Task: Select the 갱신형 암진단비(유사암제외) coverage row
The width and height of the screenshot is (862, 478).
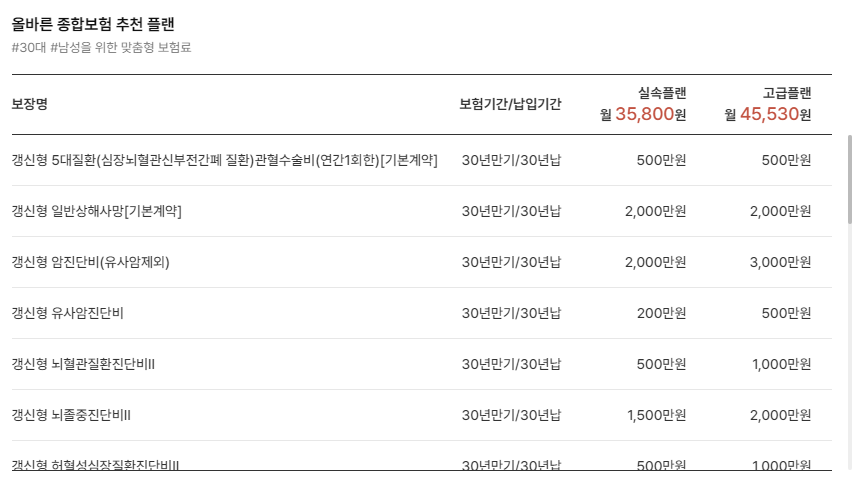Action: 422,262
